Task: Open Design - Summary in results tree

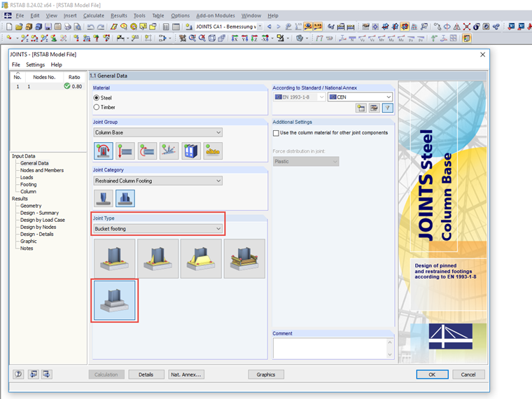Action: click(39, 213)
